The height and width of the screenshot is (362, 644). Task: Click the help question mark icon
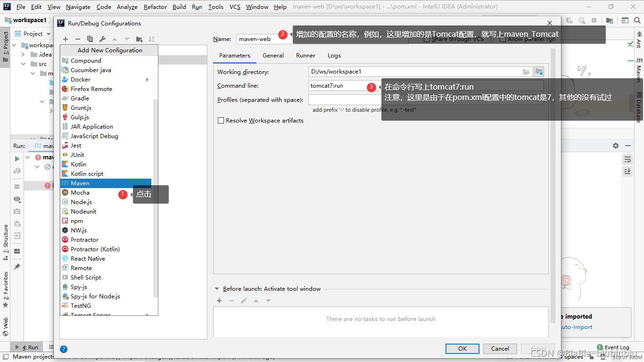pos(64,349)
